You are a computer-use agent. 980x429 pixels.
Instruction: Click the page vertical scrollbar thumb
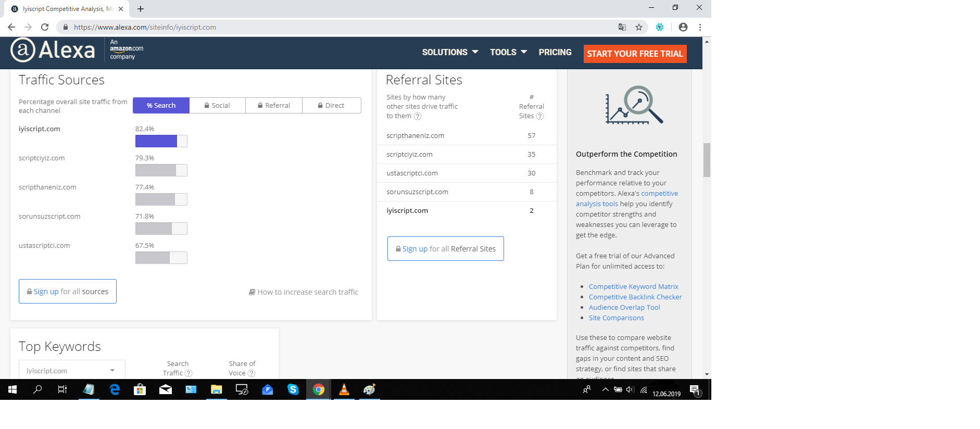pos(707,160)
